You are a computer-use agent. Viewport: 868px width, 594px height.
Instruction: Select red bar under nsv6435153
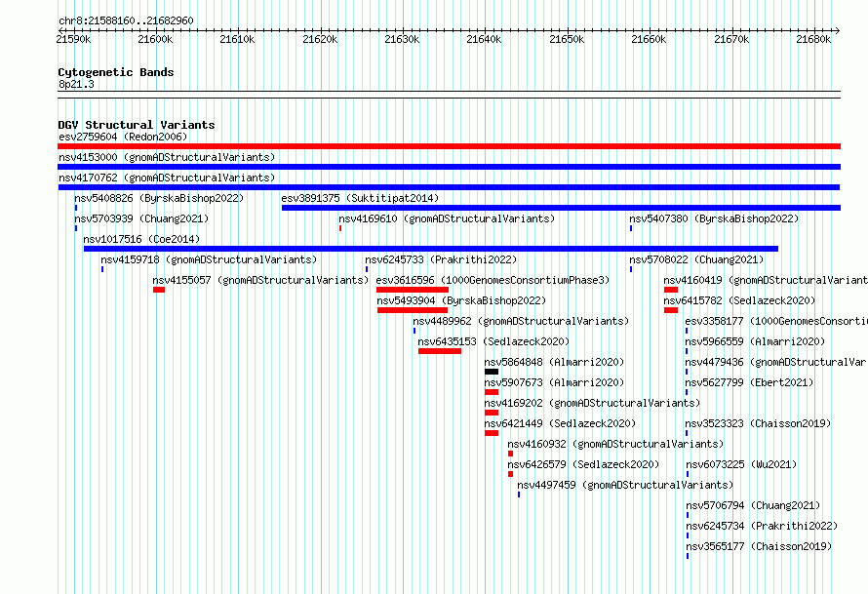pyautogui.click(x=440, y=351)
